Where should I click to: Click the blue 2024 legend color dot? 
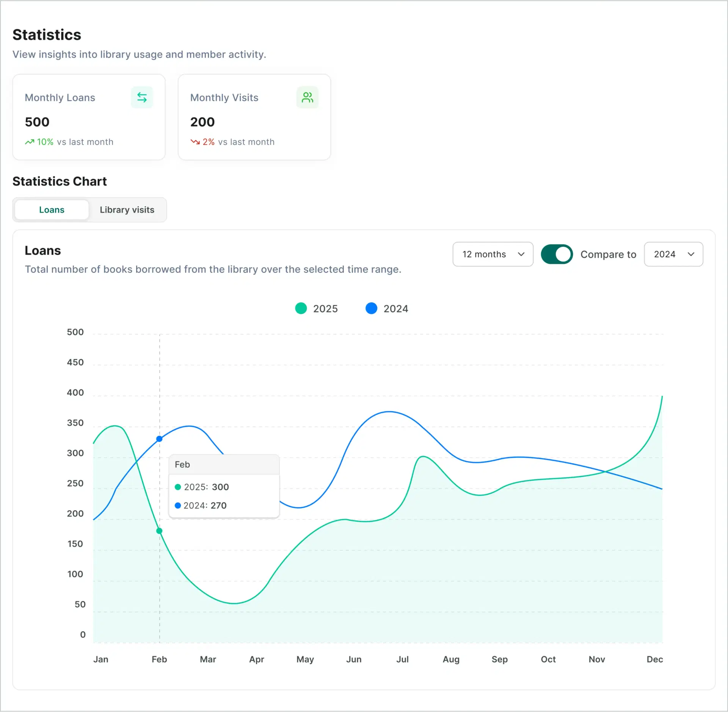[x=371, y=309]
